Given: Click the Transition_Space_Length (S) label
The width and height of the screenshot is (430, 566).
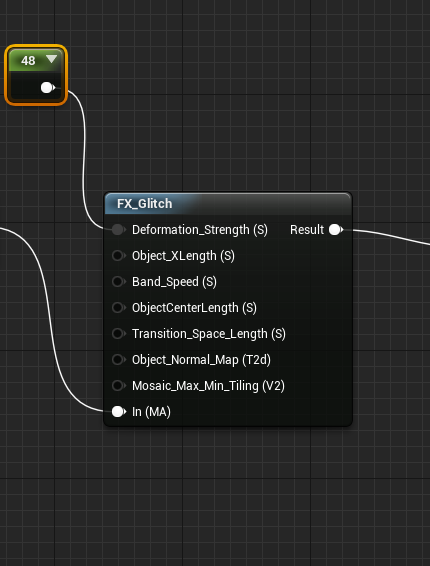Looking at the screenshot, I should [209, 334].
